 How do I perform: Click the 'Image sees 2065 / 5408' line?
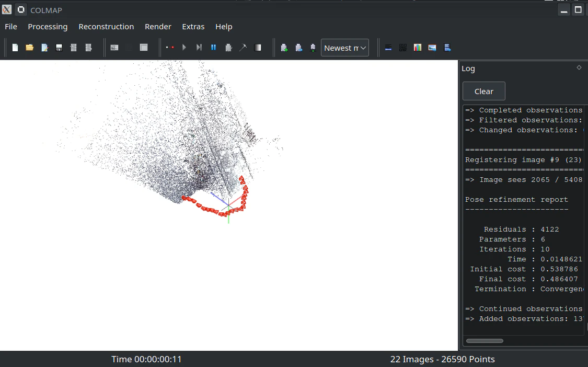[x=524, y=179]
